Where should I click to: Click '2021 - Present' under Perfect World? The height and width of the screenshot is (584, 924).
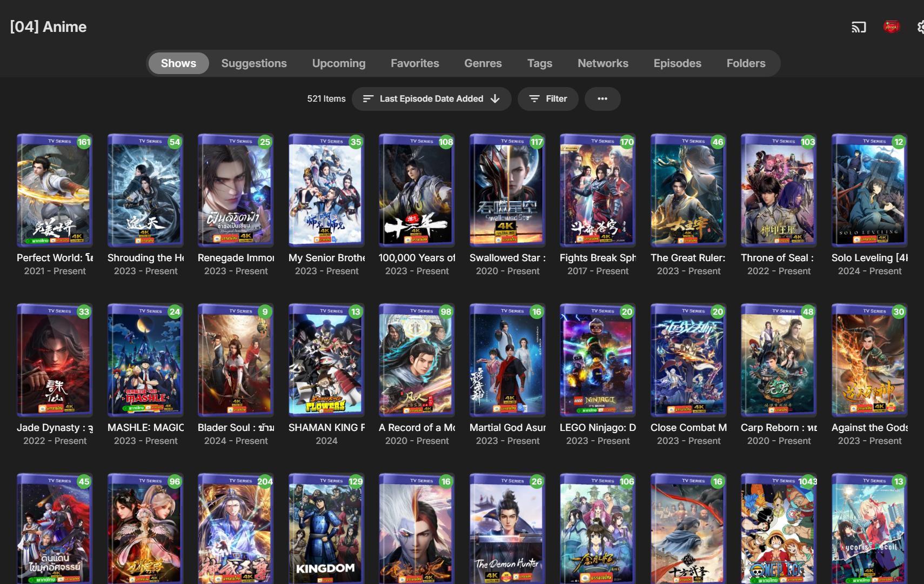55,271
